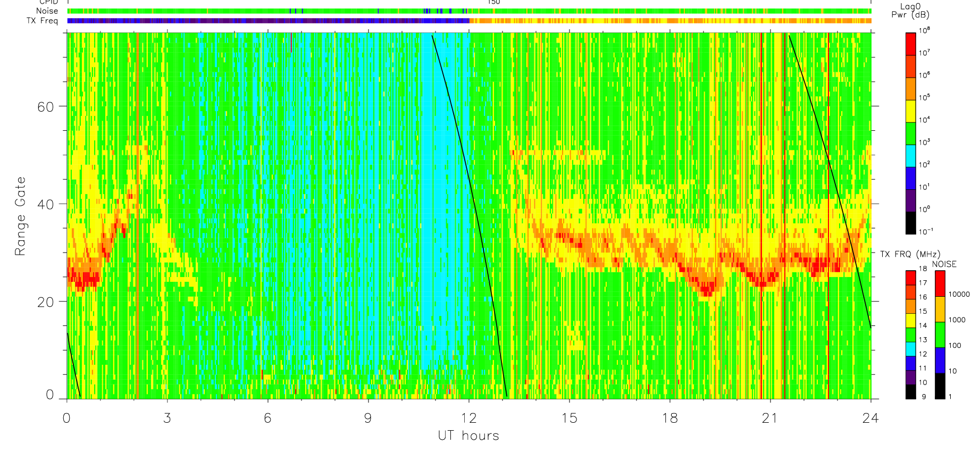Click the "NOISE" legend title
Viewport: 980px width, 452px height.
coord(944,264)
